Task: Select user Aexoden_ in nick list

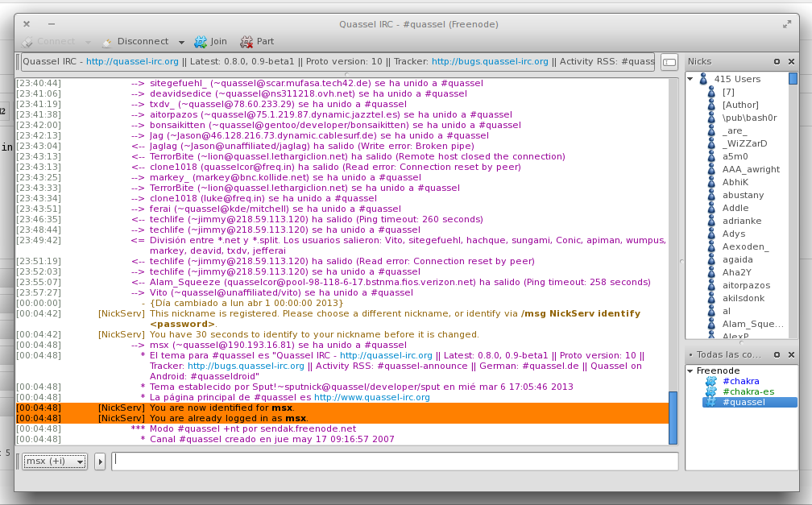Action: pos(745,247)
